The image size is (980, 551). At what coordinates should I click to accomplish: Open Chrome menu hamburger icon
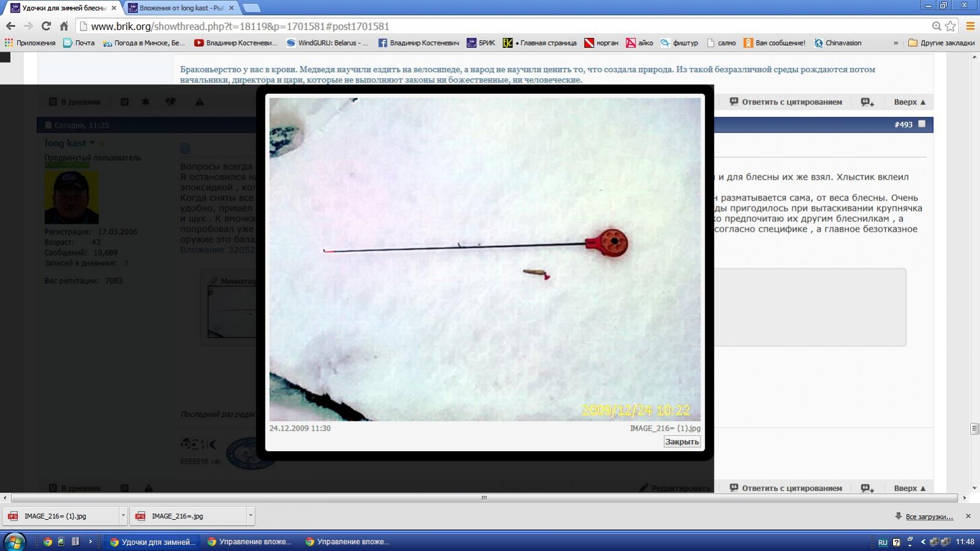click(970, 26)
